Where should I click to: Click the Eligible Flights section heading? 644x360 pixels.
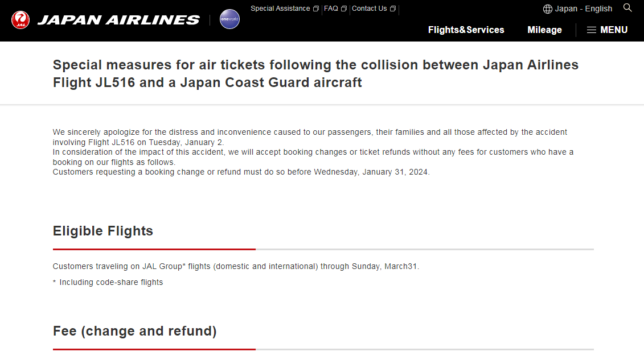point(103,231)
